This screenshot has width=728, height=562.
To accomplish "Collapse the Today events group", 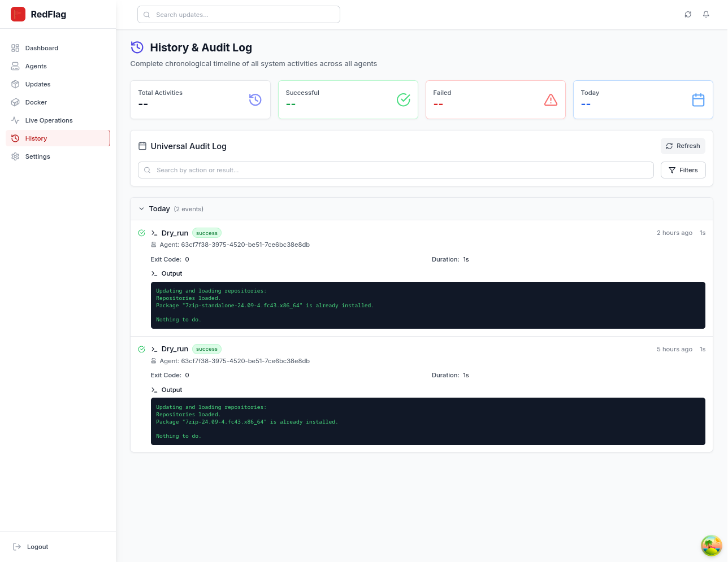I will pos(141,208).
